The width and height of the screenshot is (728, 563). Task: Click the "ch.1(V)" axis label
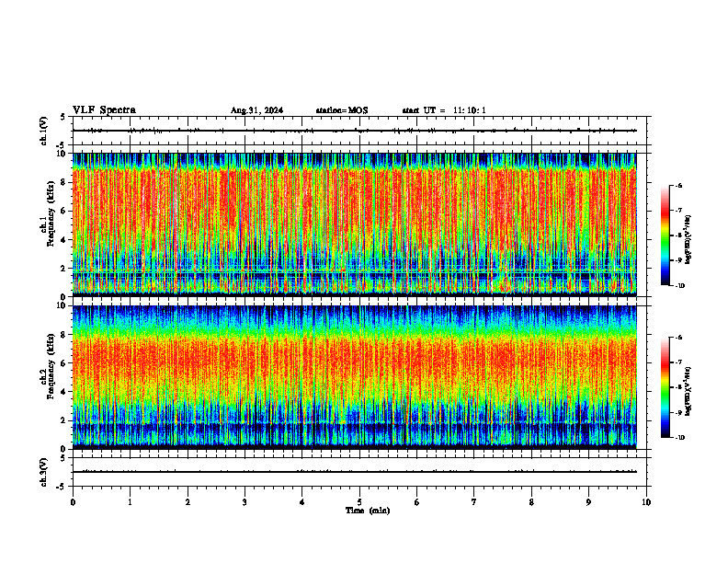(x=44, y=131)
